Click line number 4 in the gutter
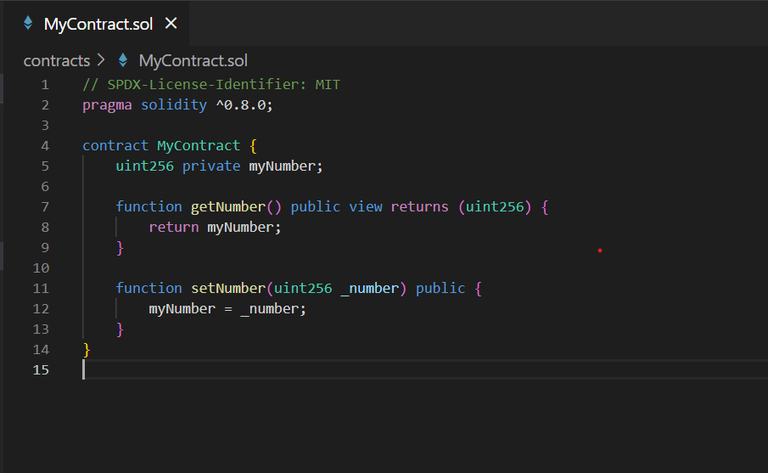The width and height of the screenshot is (768, 473). click(x=45, y=146)
